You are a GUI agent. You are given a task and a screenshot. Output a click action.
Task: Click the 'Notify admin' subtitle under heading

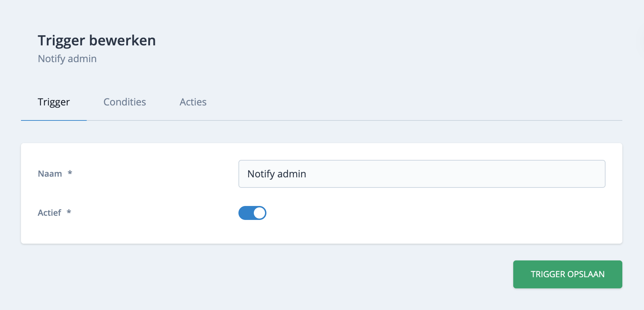coord(67,59)
